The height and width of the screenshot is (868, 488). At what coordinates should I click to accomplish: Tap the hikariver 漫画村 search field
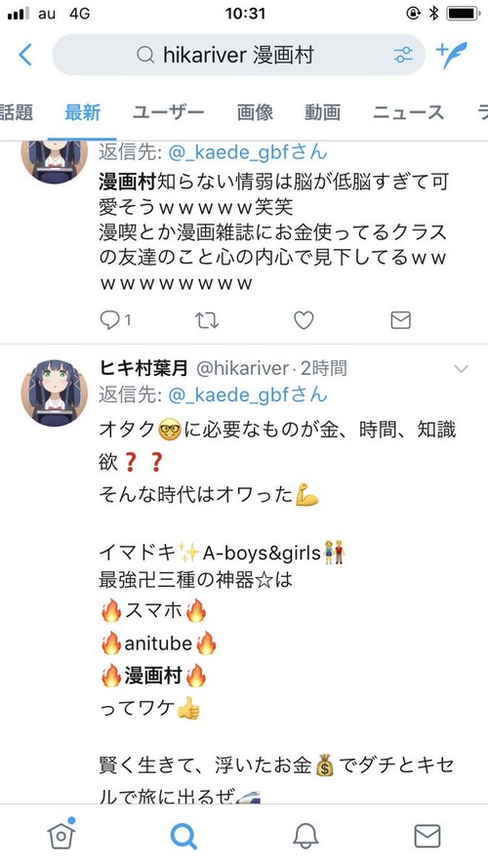pyautogui.click(x=238, y=55)
